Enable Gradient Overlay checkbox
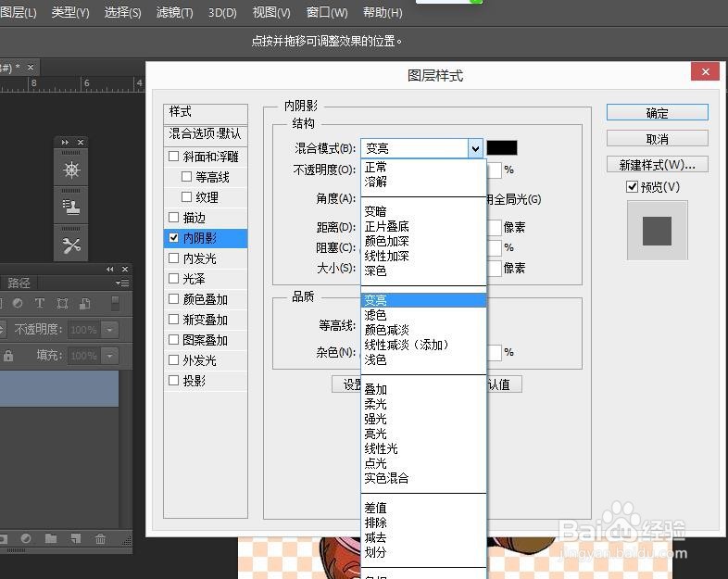This screenshot has height=579, width=728. 173,320
